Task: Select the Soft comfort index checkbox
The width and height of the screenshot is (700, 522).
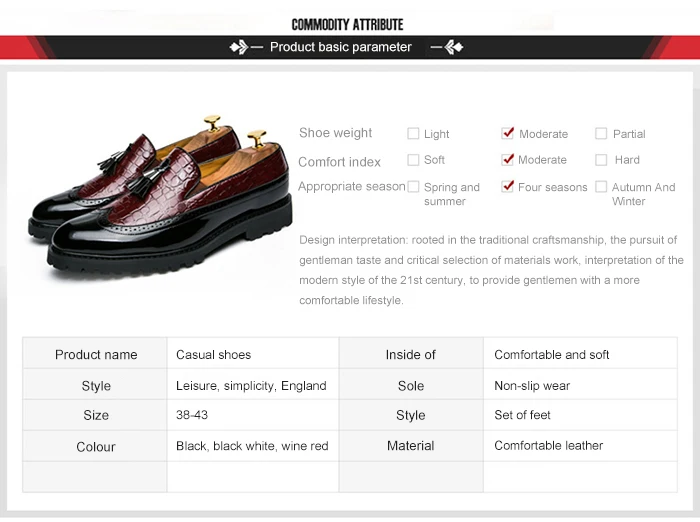Action: [x=413, y=160]
